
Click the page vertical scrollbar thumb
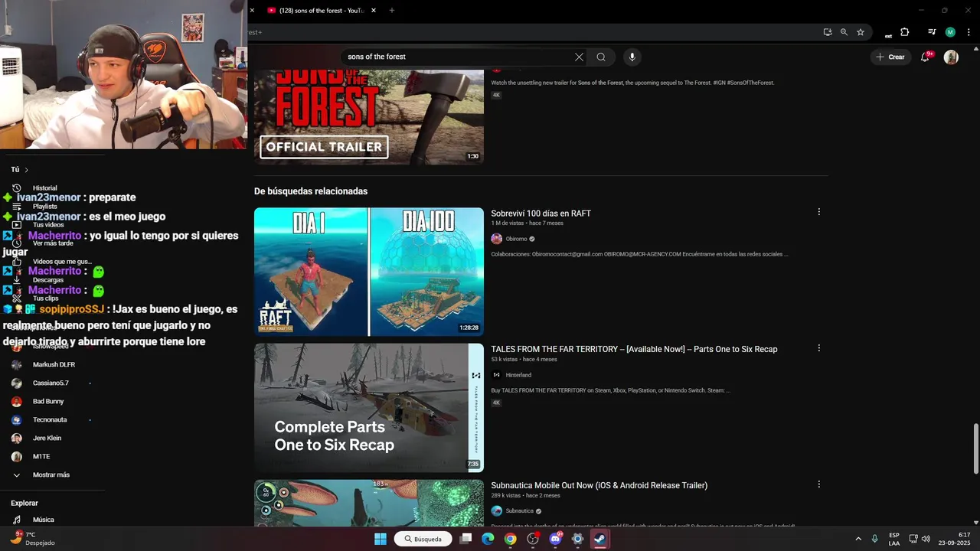[x=975, y=448]
